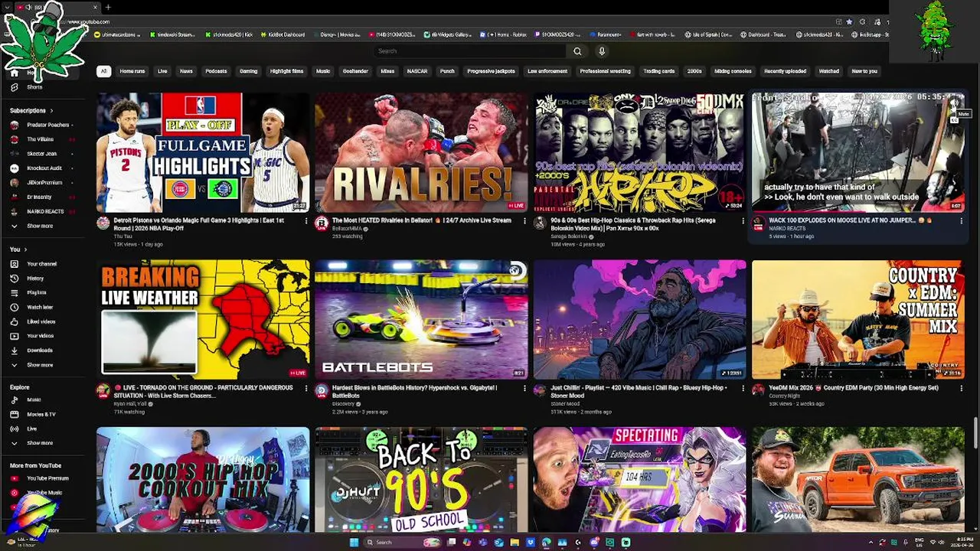Mute the WACK 100 preview video

955,104
